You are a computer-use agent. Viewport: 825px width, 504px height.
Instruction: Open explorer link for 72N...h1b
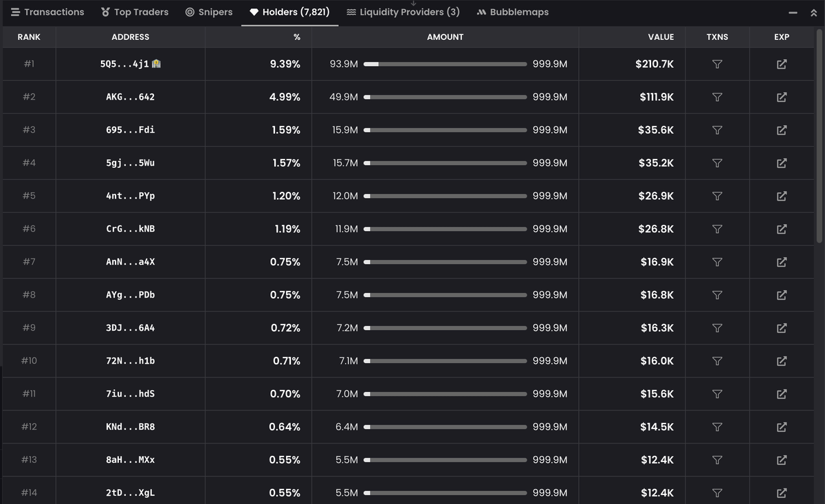[x=781, y=361]
